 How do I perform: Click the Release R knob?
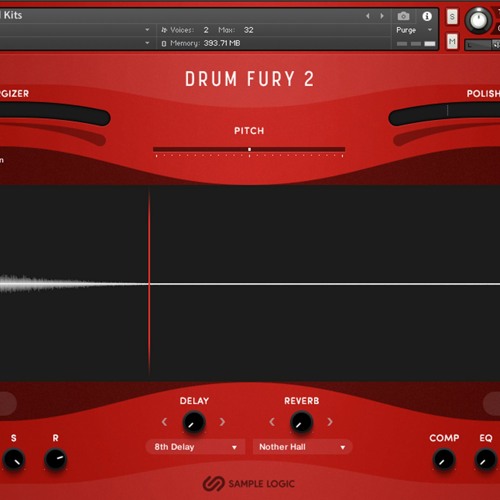tap(56, 460)
